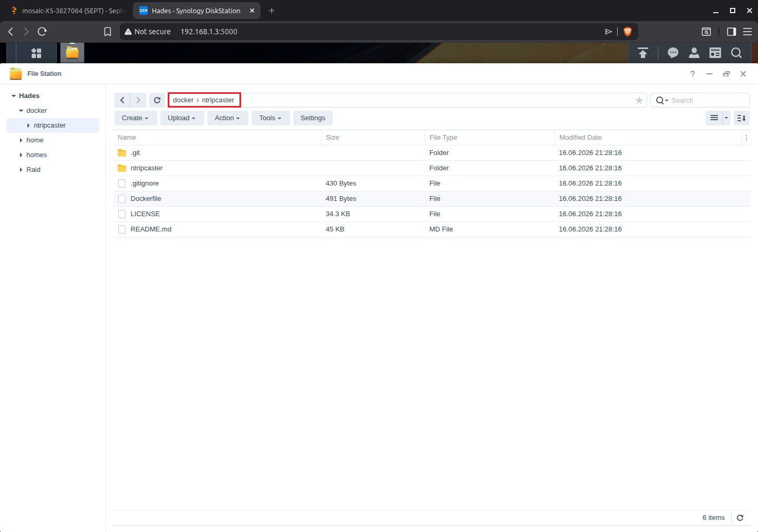This screenshot has width=758, height=532.
Task: Click the LICENSE file icon
Action: click(x=122, y=214)
